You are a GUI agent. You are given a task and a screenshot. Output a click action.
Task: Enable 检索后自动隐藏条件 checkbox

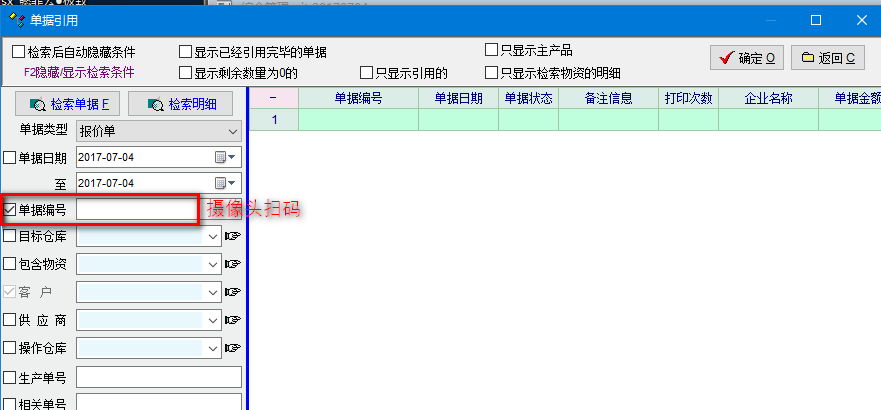point(18,52)
